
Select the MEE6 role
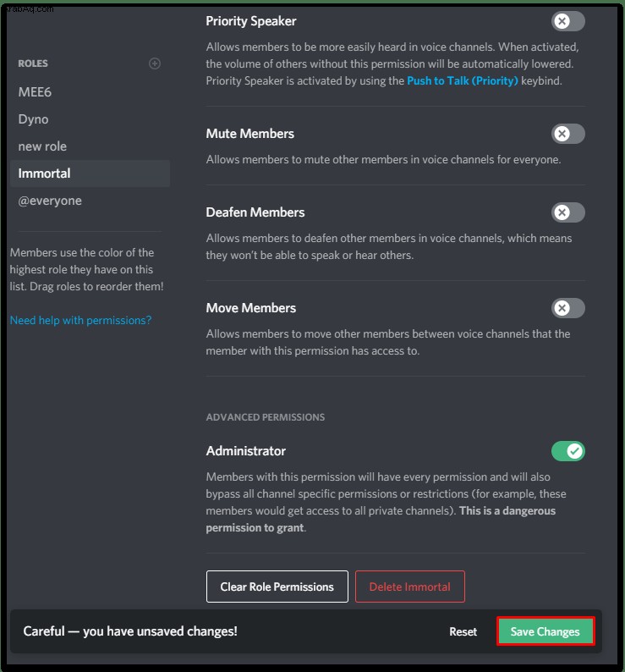[x=90, y=91]
